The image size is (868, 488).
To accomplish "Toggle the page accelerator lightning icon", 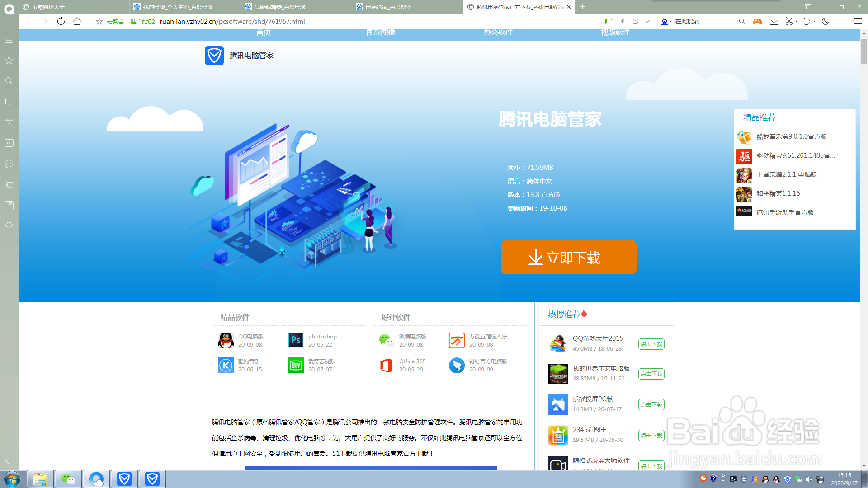I will click(623, 21).
